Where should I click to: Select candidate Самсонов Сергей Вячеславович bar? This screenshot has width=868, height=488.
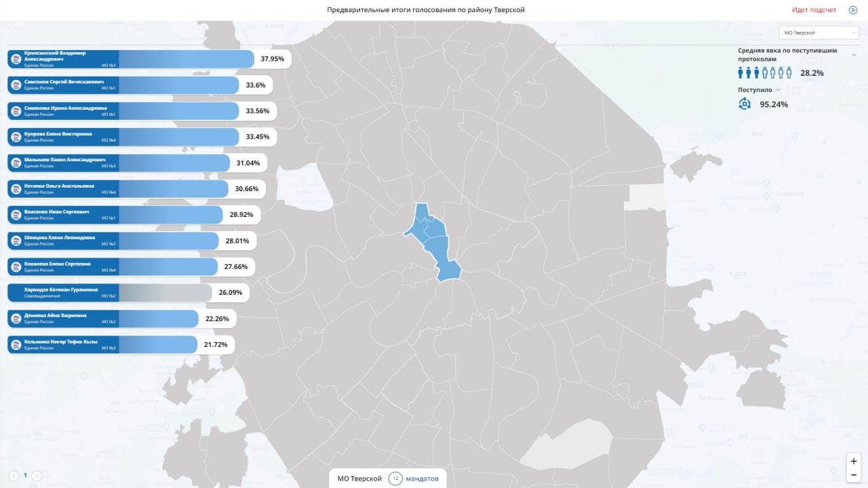tap(141, 85)
